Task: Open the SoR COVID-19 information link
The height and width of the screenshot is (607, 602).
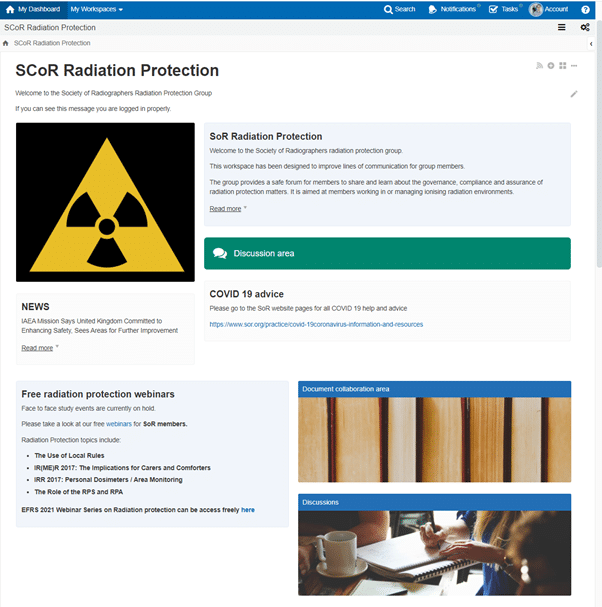Action: 316,324
